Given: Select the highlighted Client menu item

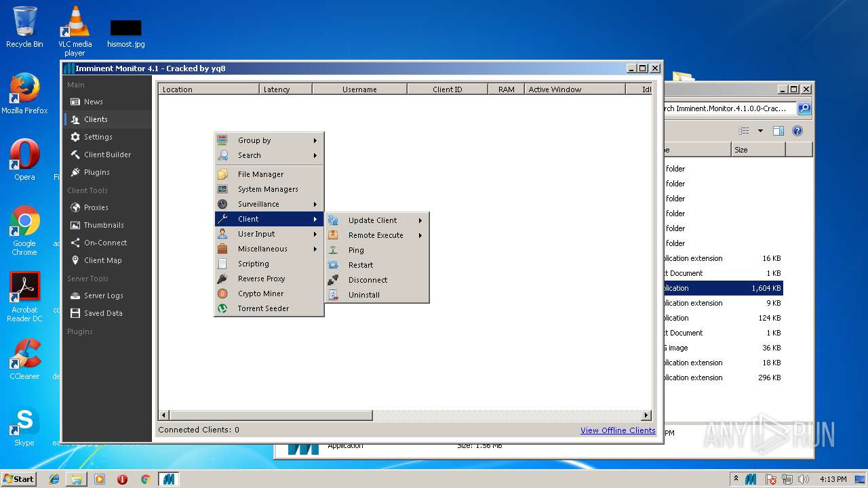Looking at the screenshot, I should [269, 219].
